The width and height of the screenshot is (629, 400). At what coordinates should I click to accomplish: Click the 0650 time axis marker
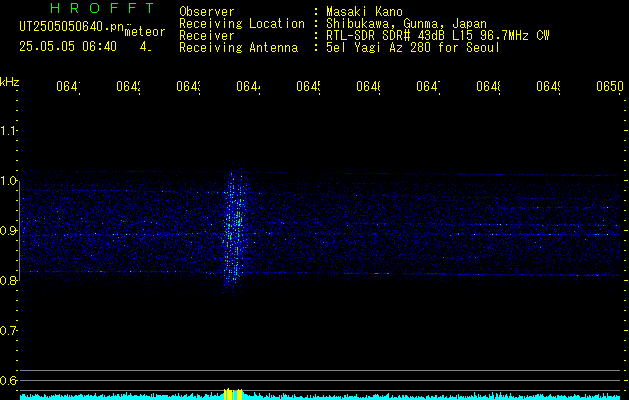coord(610,87)
